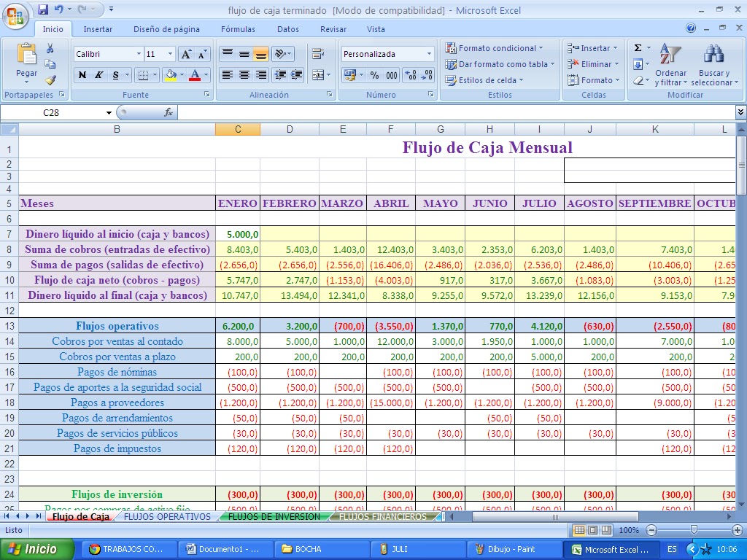747x560 pixels.
Task: Increase decimal places
Action: 410,75
